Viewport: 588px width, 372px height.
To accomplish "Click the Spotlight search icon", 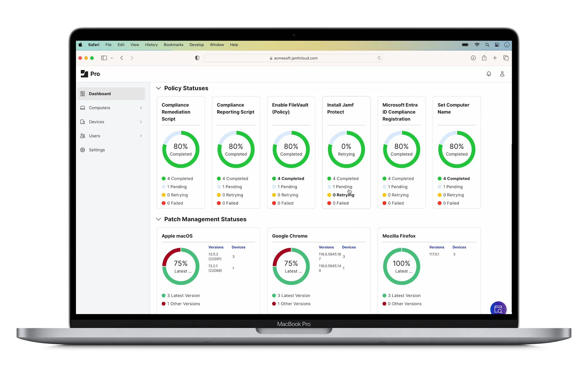I will (x=487, y=45).
